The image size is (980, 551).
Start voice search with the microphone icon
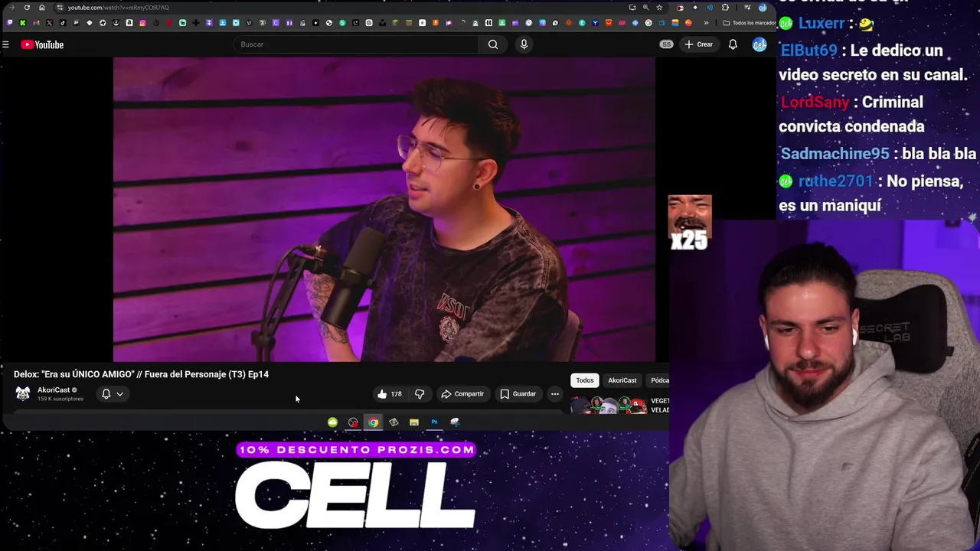[524, 44]
